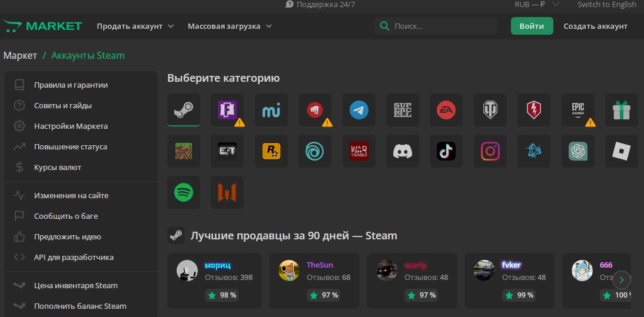The height and width of the screenshot is (317, 644).
Task: Open the Rockstar Games category icon
Action: pos(271,151)
